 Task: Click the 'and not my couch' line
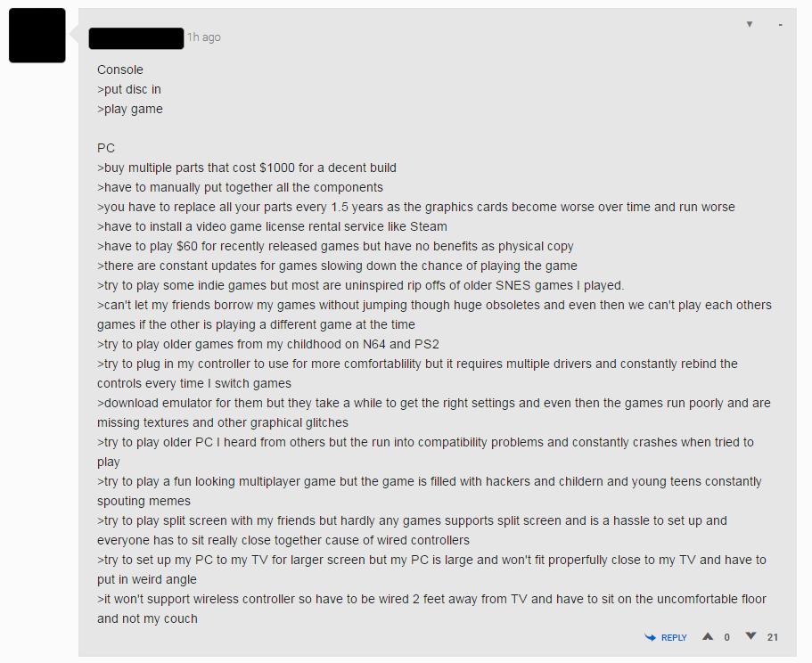pyautogui.click(x=147, y=619)
